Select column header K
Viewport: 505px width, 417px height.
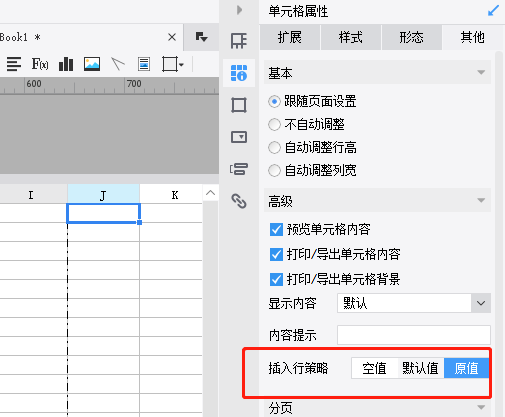175,195
